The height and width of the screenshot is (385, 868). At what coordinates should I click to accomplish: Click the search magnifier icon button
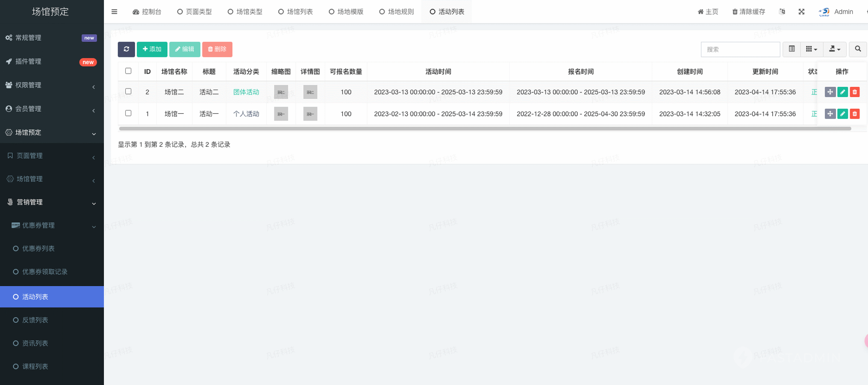[857, 49]
